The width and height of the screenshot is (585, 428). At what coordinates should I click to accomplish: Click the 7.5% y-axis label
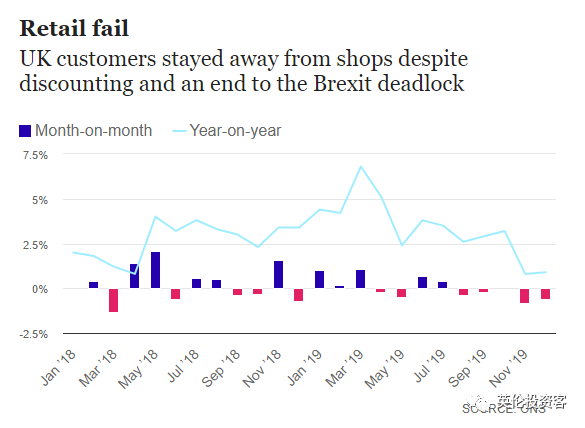35,155
